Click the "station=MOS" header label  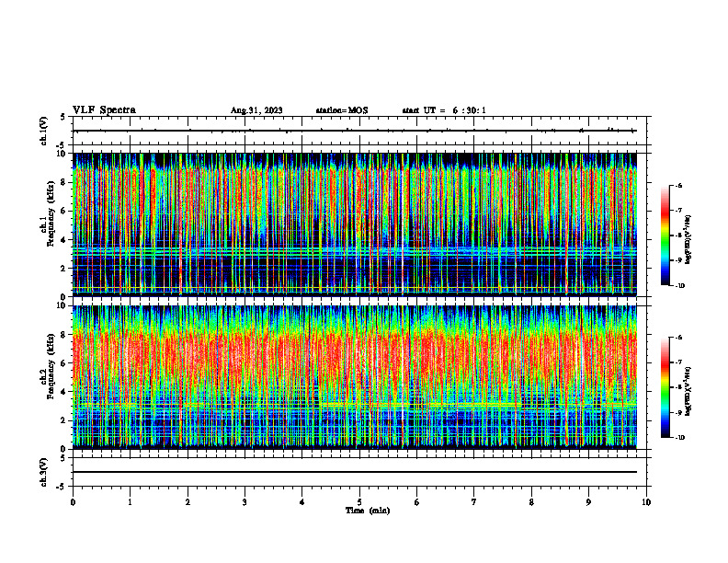pyautogui.click(x=342, y=110)
